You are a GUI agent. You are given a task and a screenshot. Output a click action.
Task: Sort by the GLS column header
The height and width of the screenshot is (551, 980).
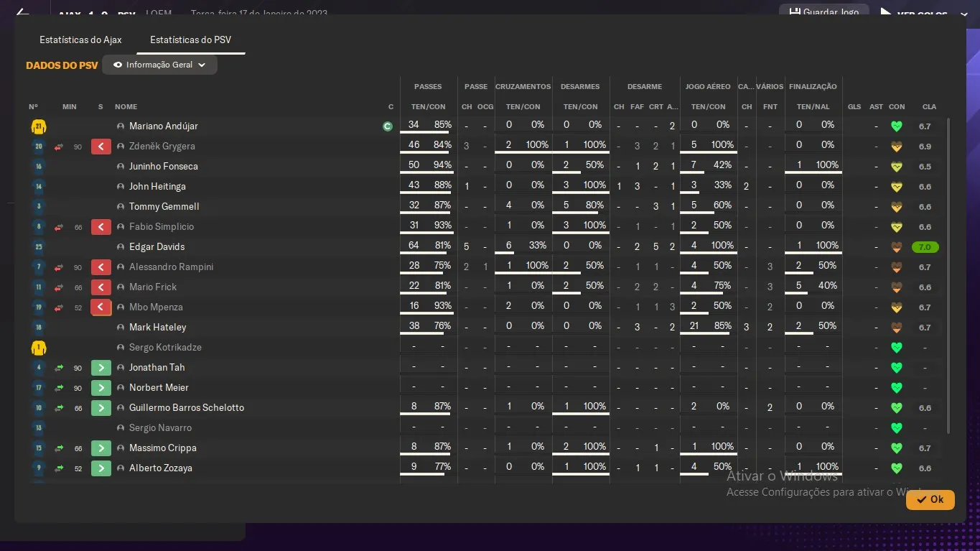(854, 107)
